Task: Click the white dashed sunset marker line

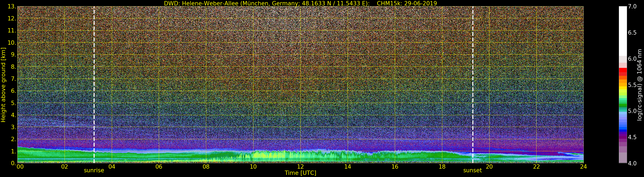Action: click(x=473, y=85)
